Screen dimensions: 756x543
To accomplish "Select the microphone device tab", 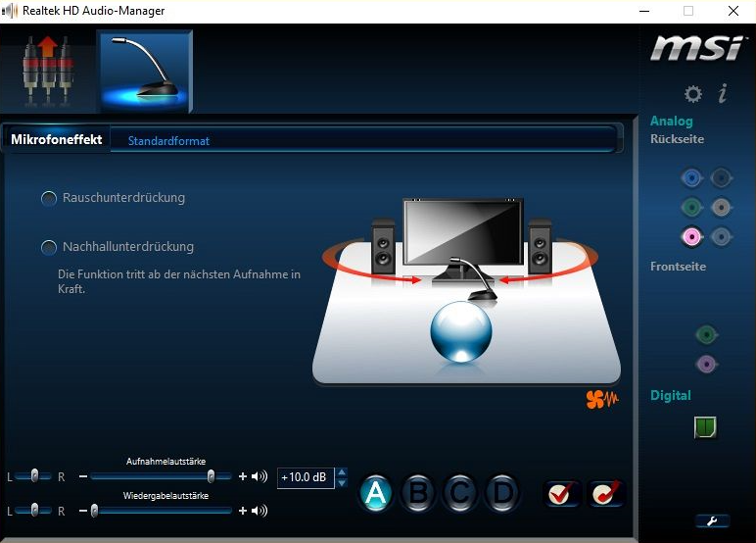I will [145, 71].
